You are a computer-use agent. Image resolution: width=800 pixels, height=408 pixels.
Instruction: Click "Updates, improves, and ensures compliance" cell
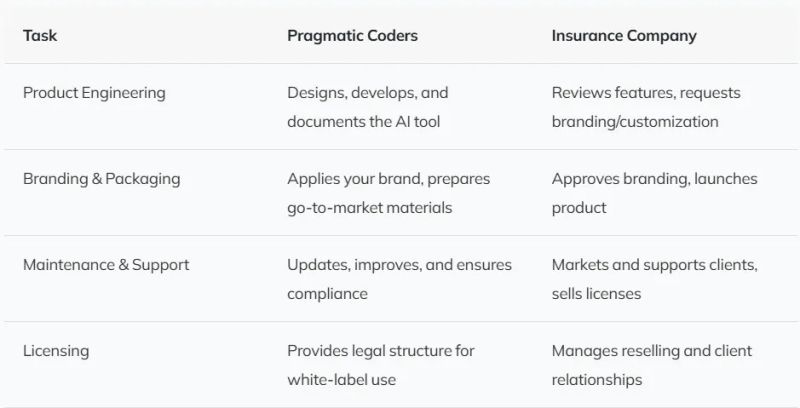pos(398,279)
